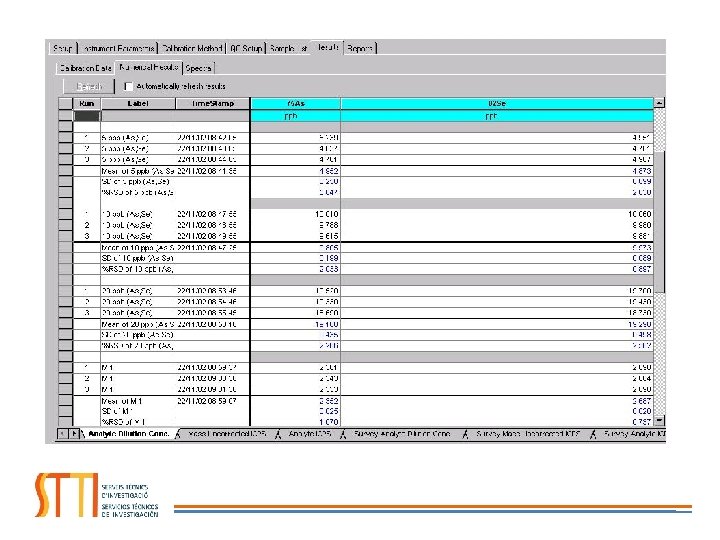720x540 pixels.
Task: Click the Refresh button
Action: 89,86
